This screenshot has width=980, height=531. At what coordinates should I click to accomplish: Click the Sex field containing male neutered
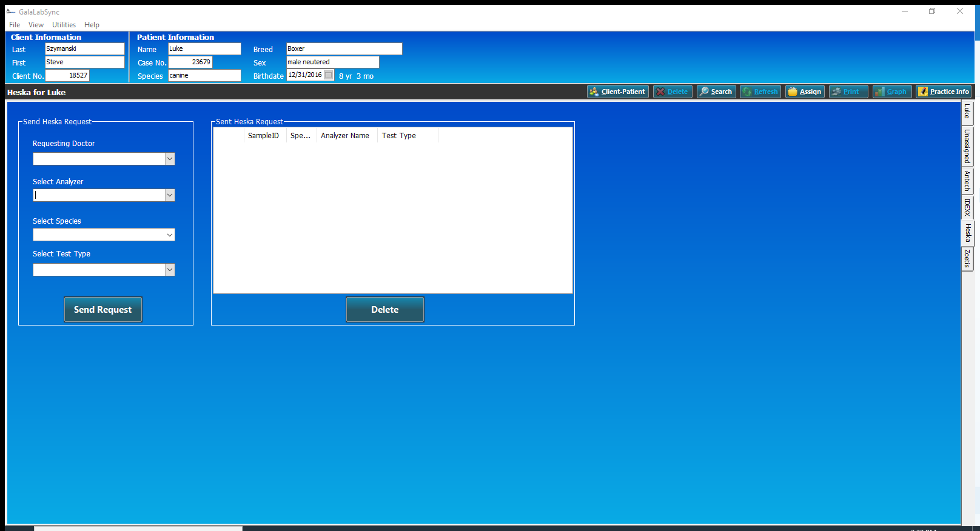pyautogui.click(x=332, y=62)
